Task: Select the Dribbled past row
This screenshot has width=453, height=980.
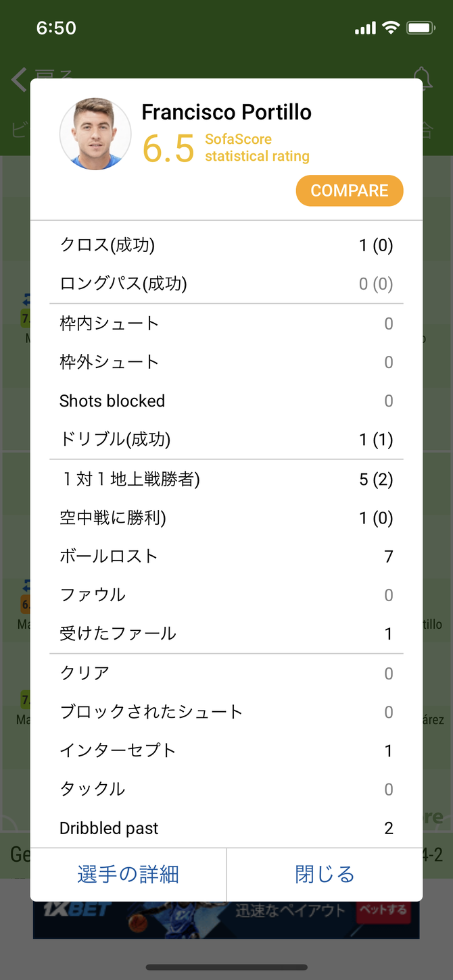Action: click(x=226, y=828)
